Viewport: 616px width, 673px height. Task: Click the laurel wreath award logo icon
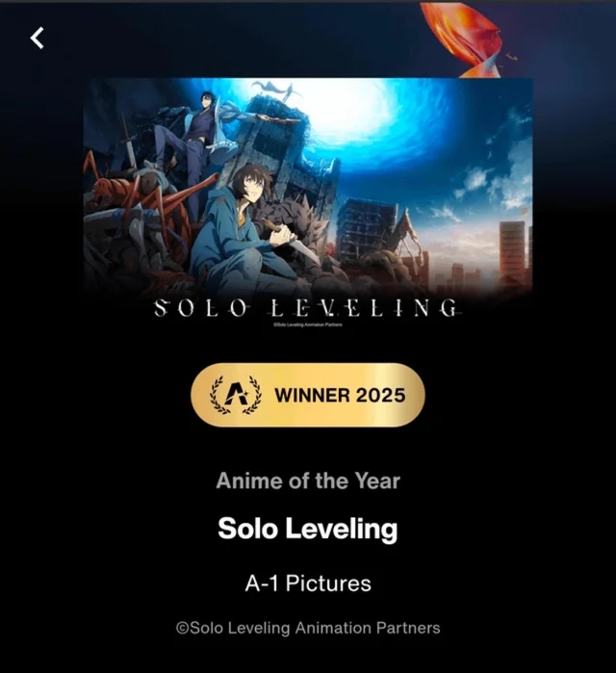click(235, 395)
